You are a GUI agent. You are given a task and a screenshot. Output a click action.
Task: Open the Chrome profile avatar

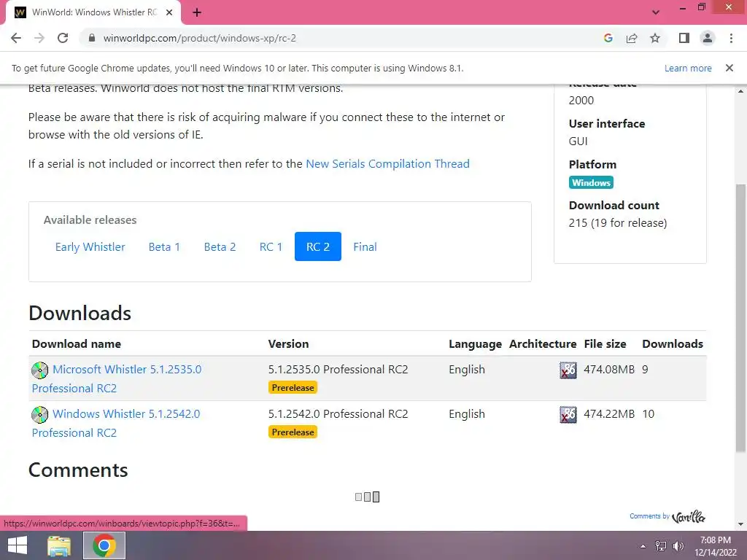[x=708, y=38]
